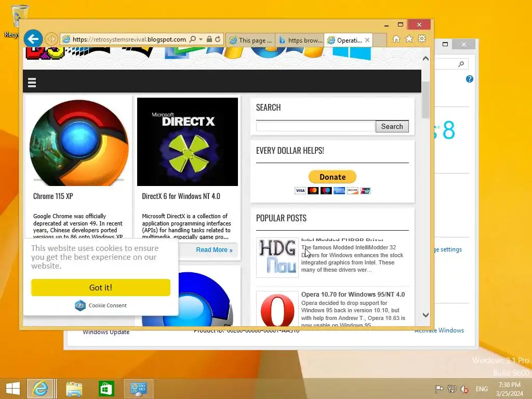Click the blue logo thumbnail below DirectX post
Screen dimensions: 532x399
point(187,299)
